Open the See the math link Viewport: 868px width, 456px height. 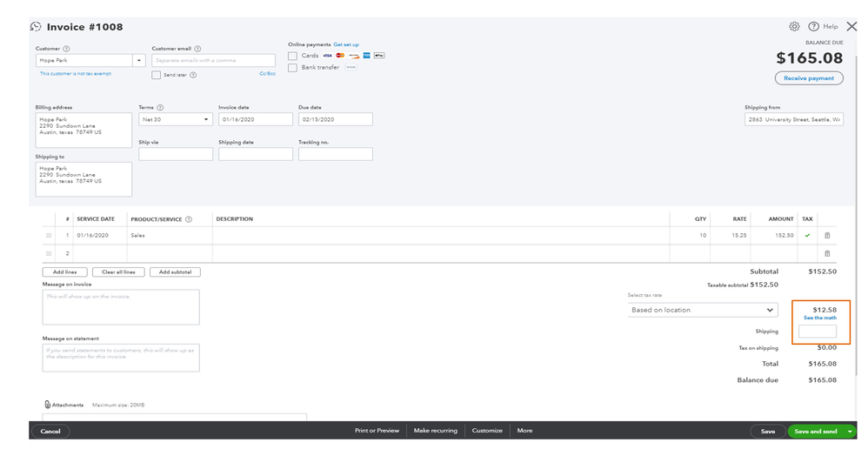[x=820, y=318]
